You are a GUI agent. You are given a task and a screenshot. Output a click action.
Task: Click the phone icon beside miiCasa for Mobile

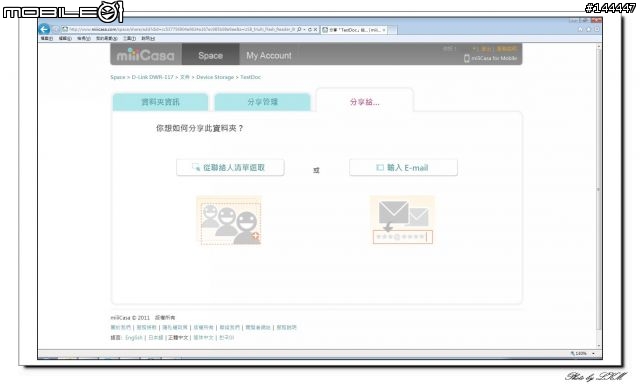[467, 58]
